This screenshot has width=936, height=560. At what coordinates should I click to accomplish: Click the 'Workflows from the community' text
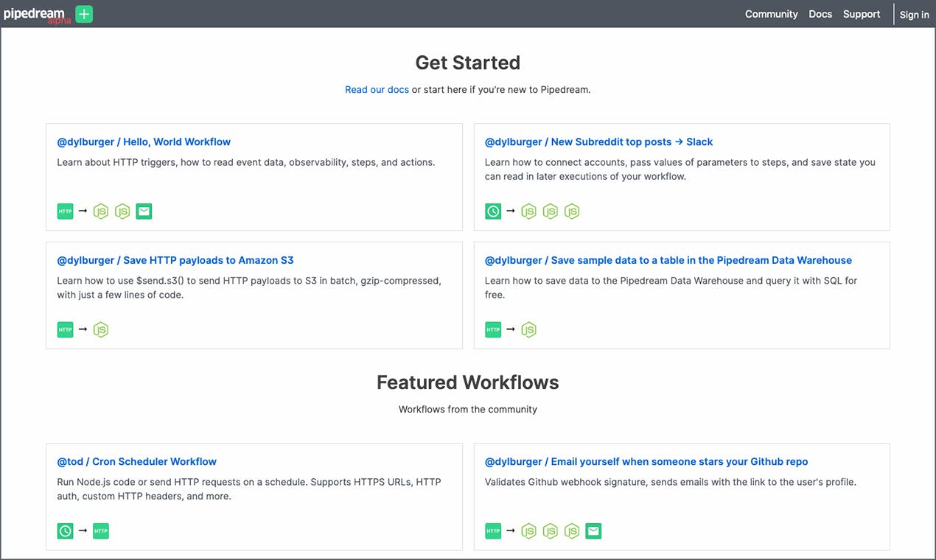coord(468,409)
